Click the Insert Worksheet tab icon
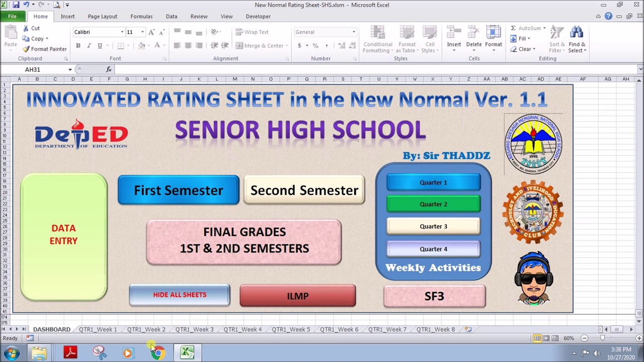644x362 pixels. pos(468,329)
